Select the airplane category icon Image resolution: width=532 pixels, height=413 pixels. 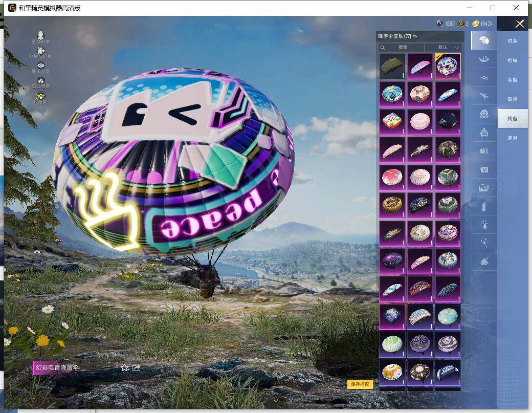(484, 96)
